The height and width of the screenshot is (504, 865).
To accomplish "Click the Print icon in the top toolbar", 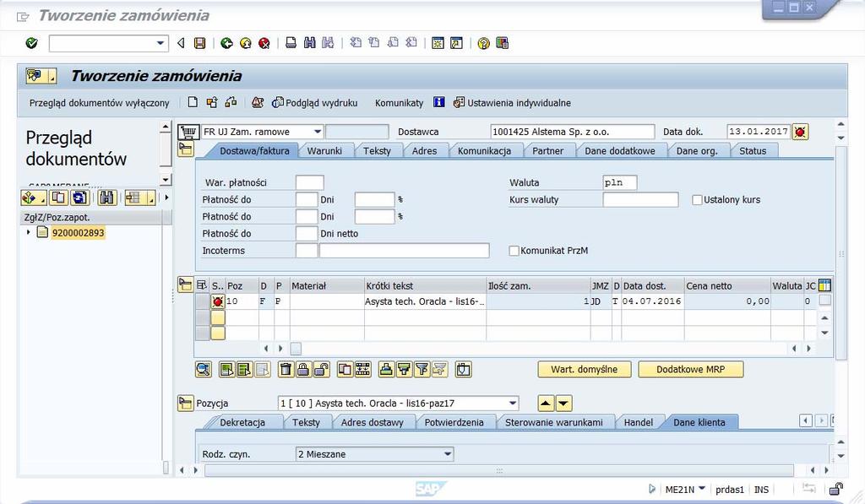I will (x=291, y=43).
